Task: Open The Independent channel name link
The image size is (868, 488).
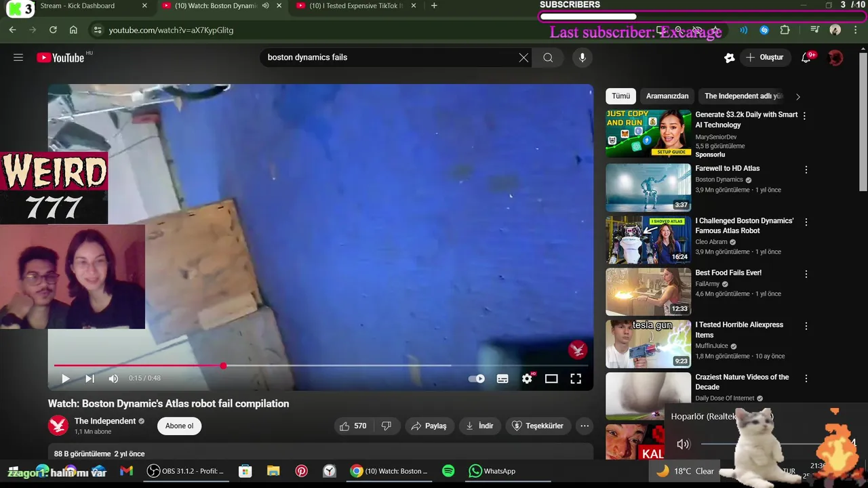Action: (105, 421)
